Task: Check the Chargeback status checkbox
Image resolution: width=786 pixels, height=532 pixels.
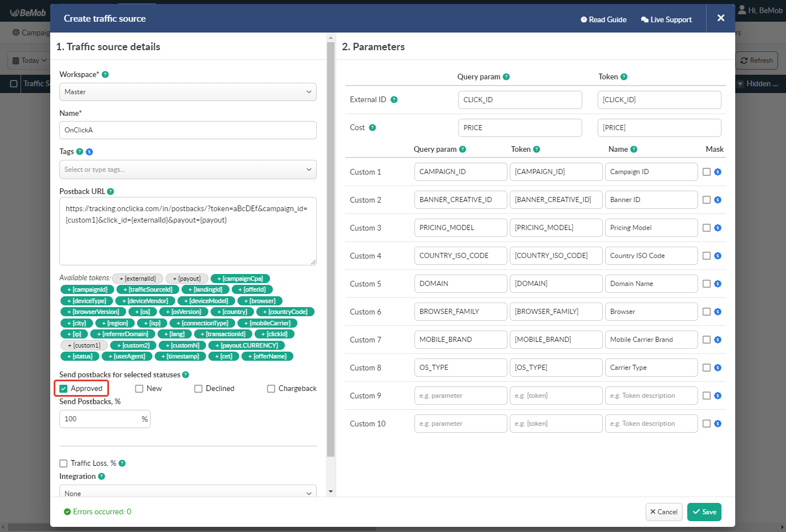Action: pos(271,388)
